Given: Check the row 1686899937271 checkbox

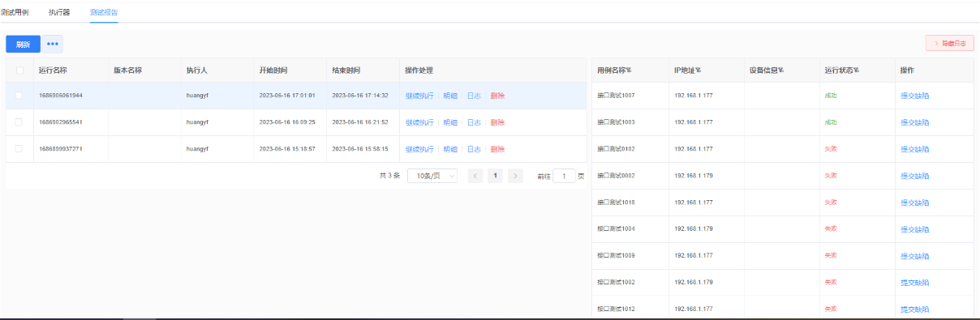Looking at the screenshot, I should [19, 149].
